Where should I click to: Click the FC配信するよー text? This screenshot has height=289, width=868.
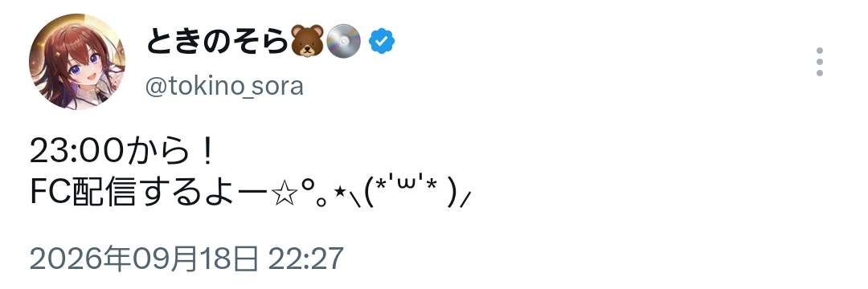point(149,194)
